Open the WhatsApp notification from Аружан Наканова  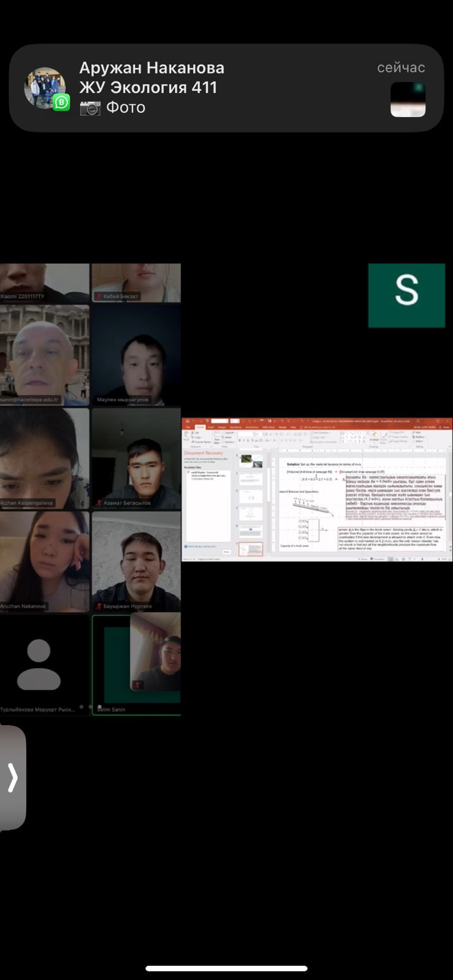(x=226, y=88)
